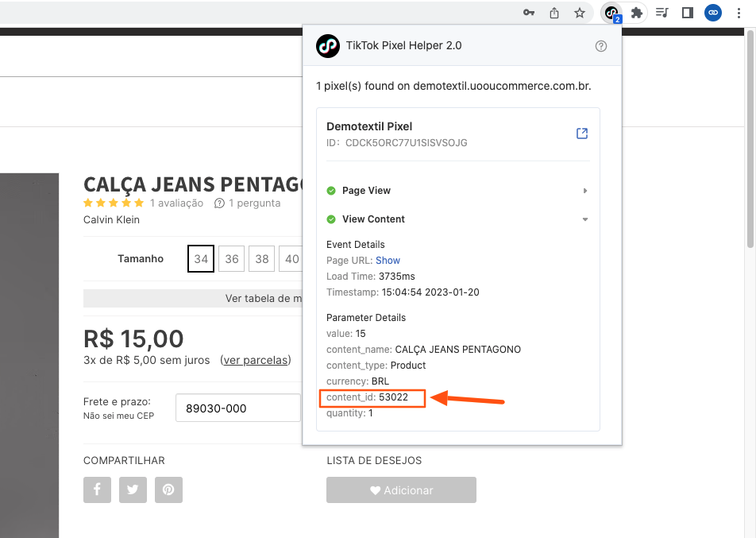This screenshot has width=756, height=538.
Task: Click the content_type Product value
Action: point(408,366)
